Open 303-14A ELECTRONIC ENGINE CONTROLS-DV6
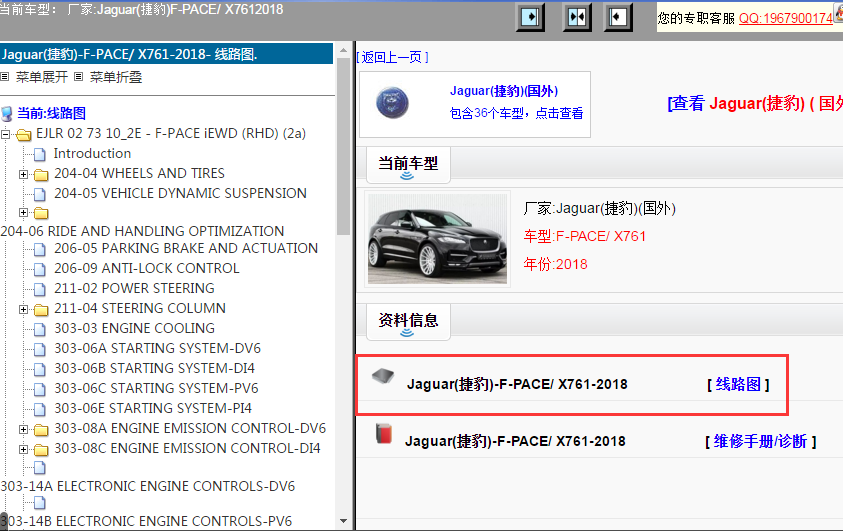This screenshot has width=843, height=531. point(148,486)
